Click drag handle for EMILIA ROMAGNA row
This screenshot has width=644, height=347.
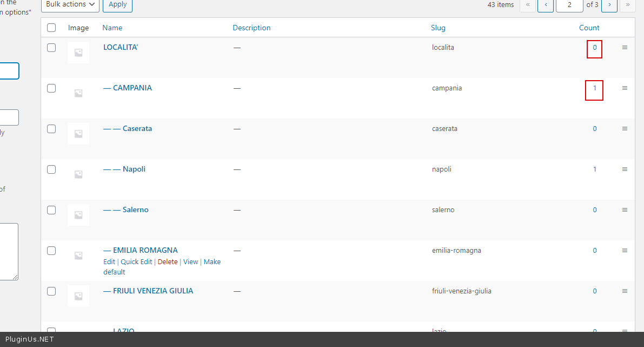coord(625,251)
